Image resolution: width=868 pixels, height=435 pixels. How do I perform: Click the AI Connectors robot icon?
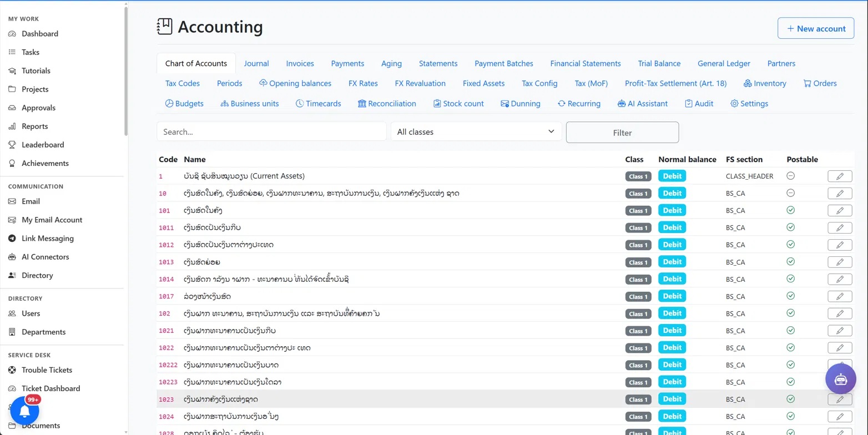(12, 257)
